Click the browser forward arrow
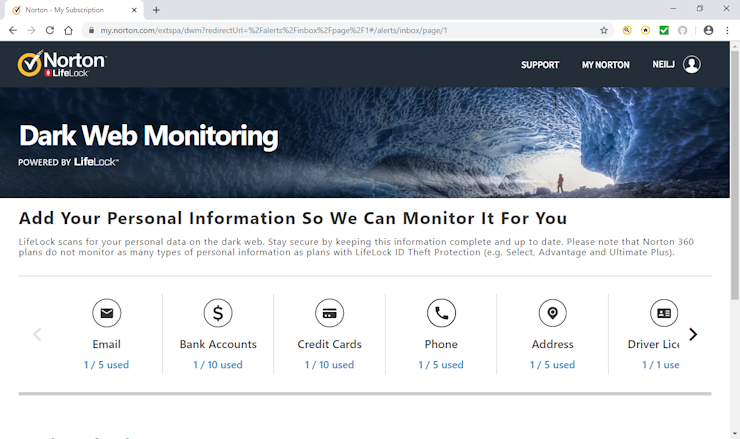Viewport: 740px width, 439px height. 31,30
